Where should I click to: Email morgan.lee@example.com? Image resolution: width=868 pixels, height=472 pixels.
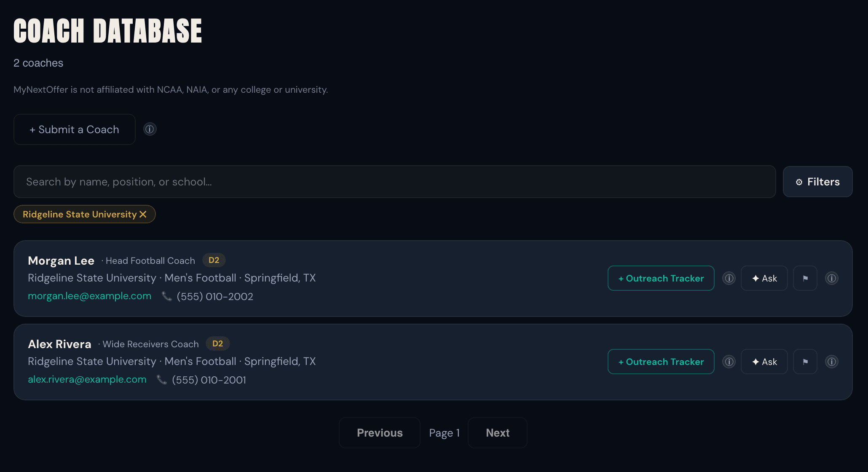[x=89, y=296]
